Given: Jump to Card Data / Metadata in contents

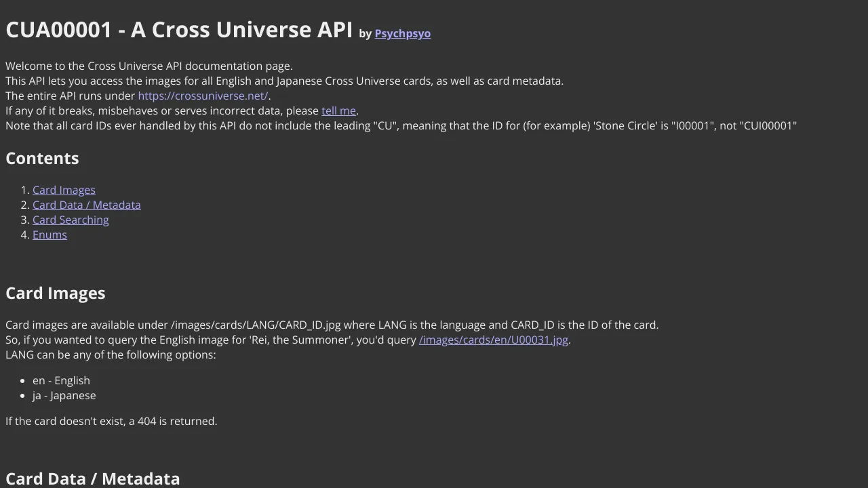Looking at the screenshot, I should pyautogui.click(x=87, y=205).
